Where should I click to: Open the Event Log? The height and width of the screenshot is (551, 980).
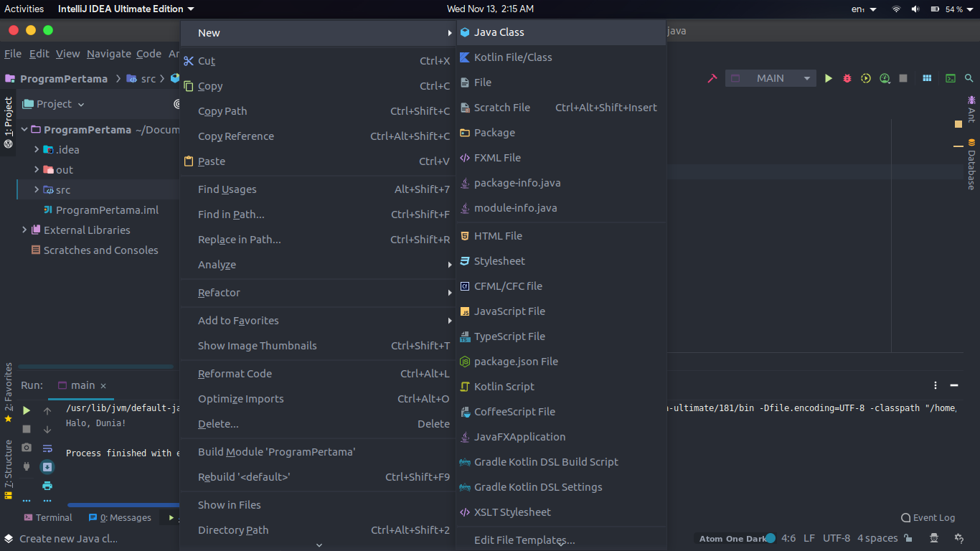point(928,517)
